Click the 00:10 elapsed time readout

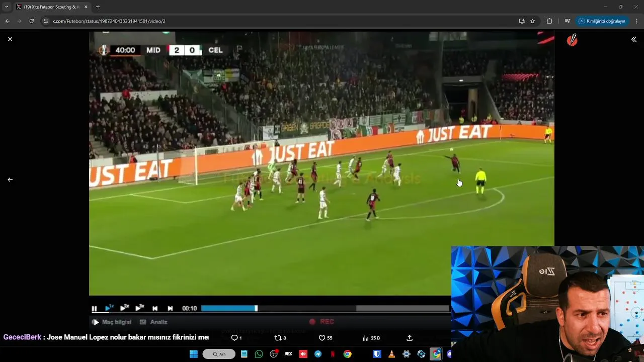(189, 308)
